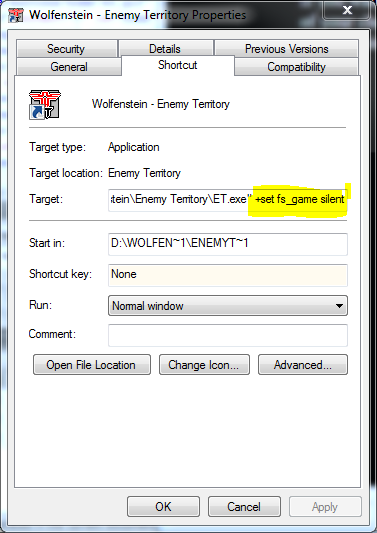Click the Open File Location button
The width and height of the screenshot is (377, 533).
(x=92, y=365)
